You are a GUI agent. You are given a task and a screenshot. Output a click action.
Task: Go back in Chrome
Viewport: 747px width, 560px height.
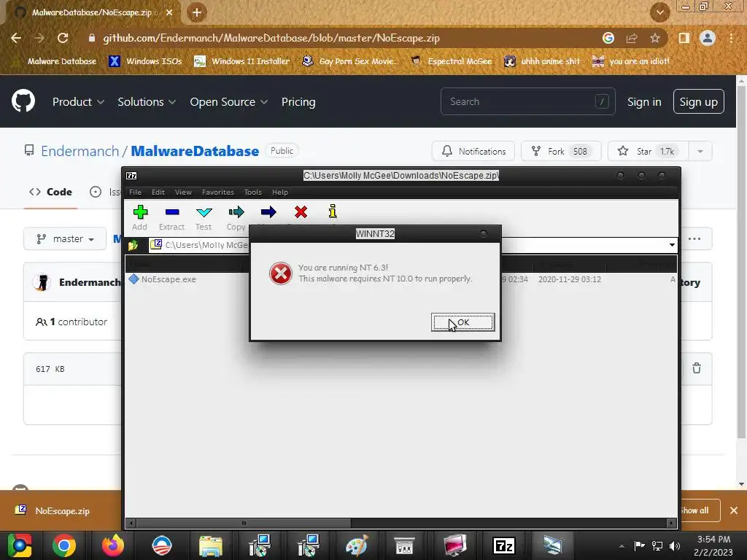(16, 38)
